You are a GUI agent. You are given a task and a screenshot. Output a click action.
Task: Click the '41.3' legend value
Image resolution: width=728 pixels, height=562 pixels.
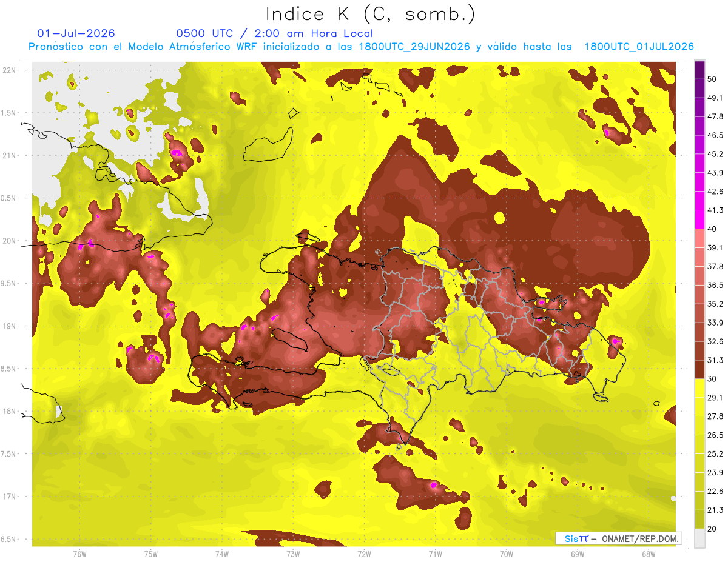715,210
